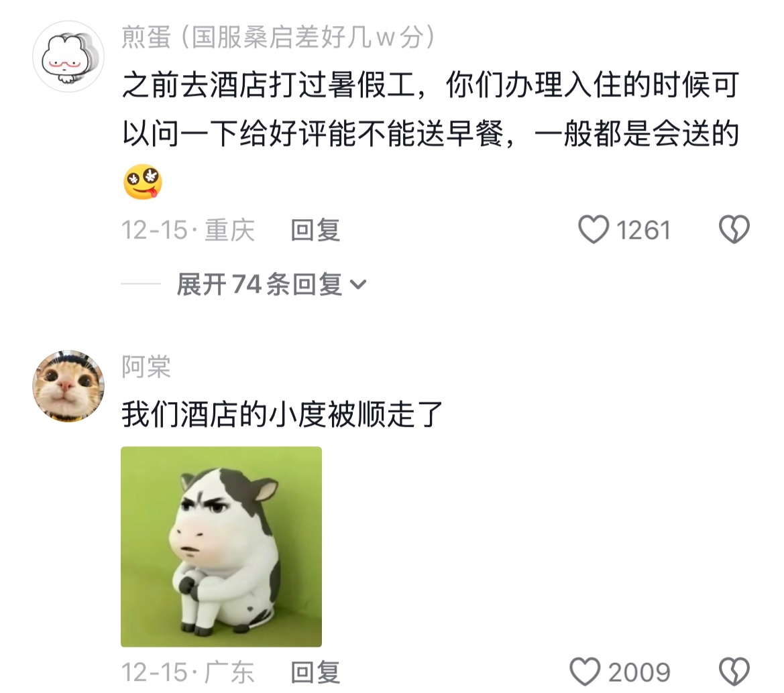Open 阿棠's cat avatar profile
Screen dimensions: 784x693
(x=68, y=386)
